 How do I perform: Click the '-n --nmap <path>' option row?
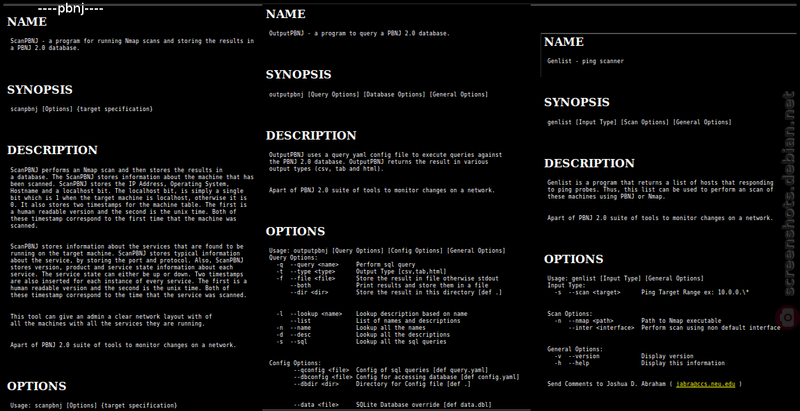[x=638, y=321]
